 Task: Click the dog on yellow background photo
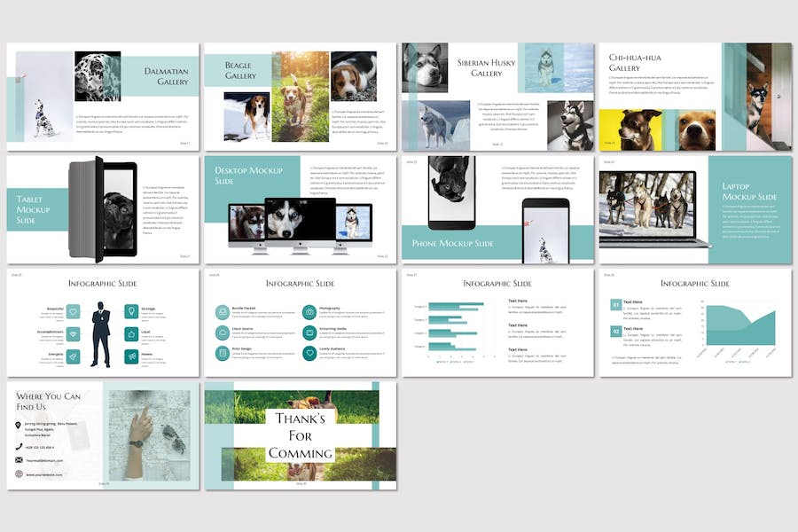click(631, 129)
